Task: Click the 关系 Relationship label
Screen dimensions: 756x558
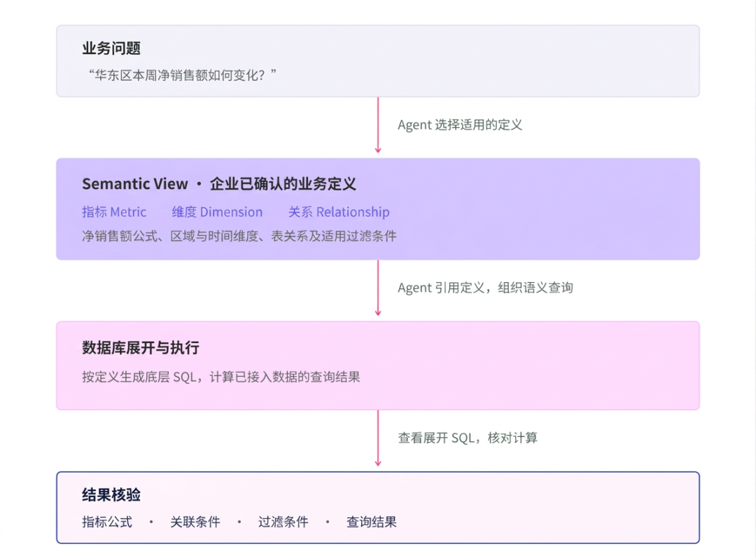Action: click(x=339, y=211)
